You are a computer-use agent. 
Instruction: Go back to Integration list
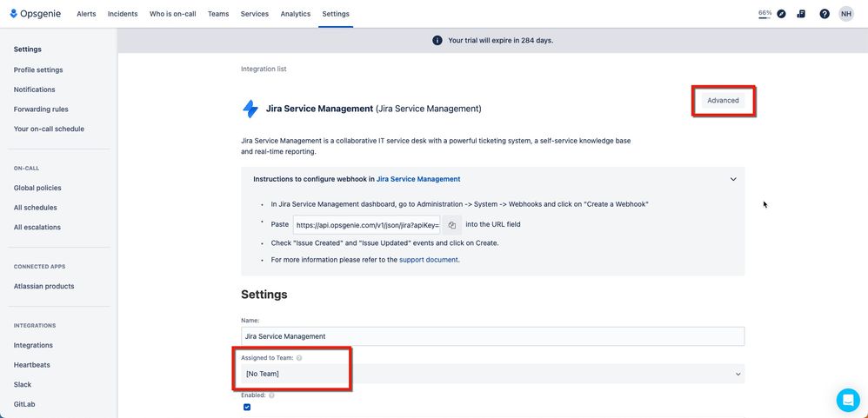[264, 70]
